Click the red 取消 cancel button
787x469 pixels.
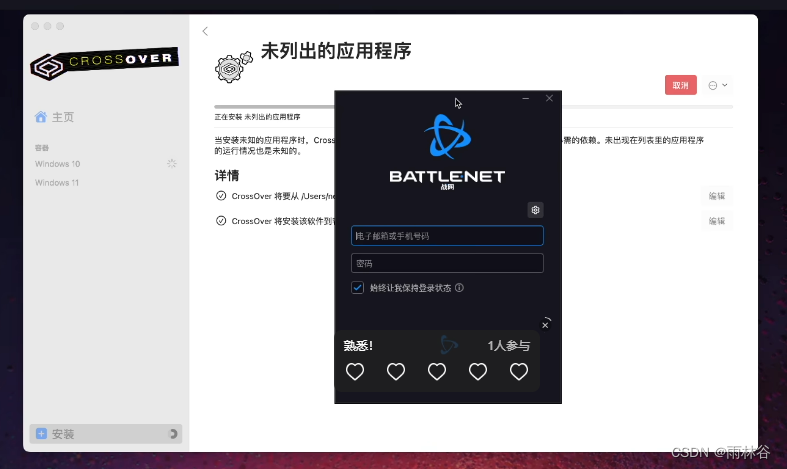click(681, 85)
